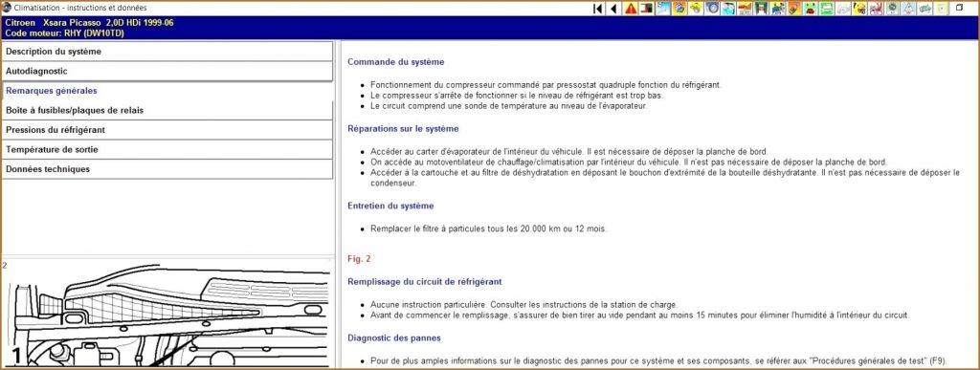Click the Fig. 2 link
The height and width of the screenshot is (370, 980).
point(360,258)
